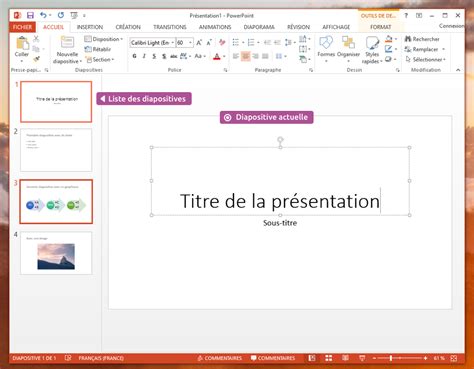
Task: Start slideshow from the quick access toolbar icon
Action: (x=74, y=15)
